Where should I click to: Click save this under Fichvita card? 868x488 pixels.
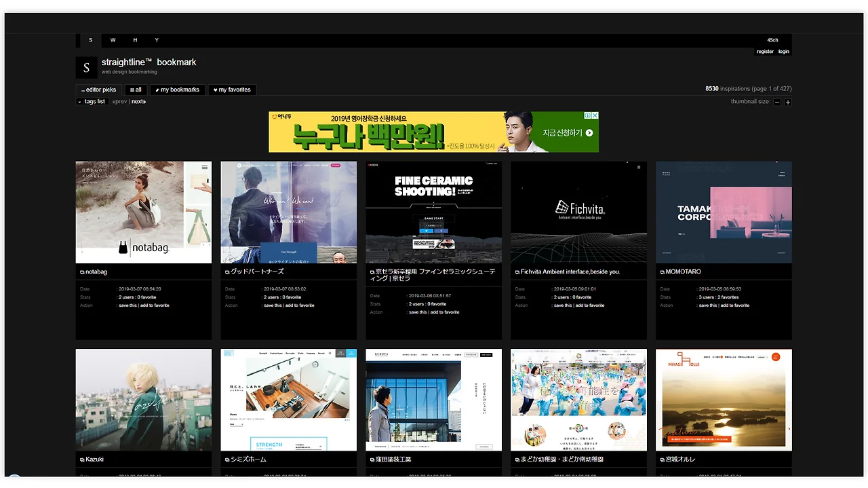tap(563, 305)
